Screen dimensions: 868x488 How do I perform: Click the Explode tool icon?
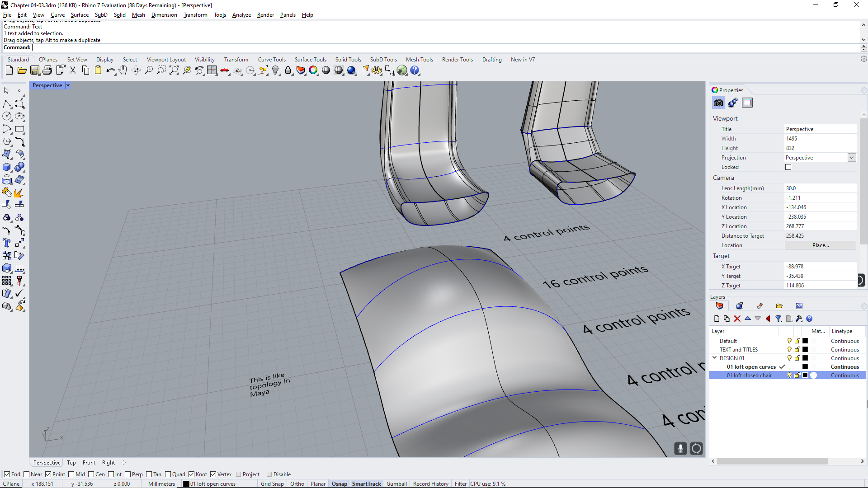[x=19, y=192]
